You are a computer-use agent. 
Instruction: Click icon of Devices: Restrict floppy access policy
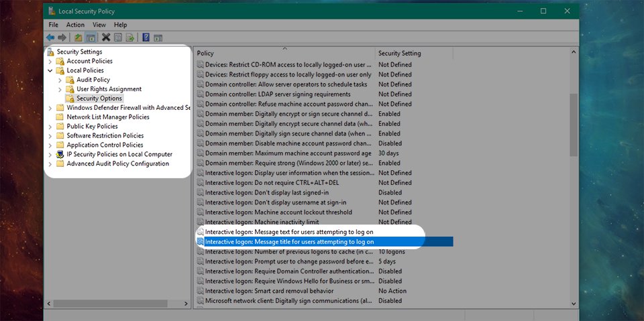pos(201,74)
